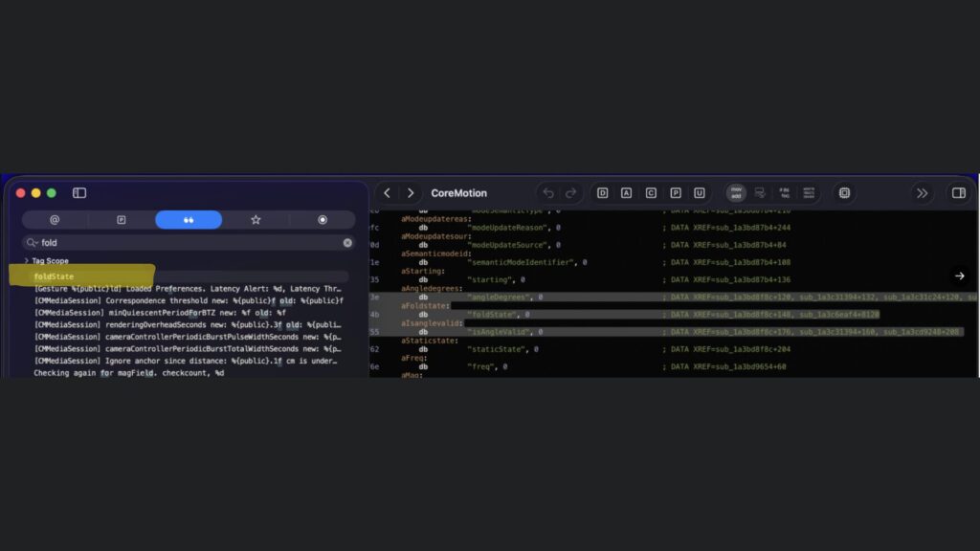Select the '[Gesture %{public}ld] Loaded Preferences' row

[188, 289]
